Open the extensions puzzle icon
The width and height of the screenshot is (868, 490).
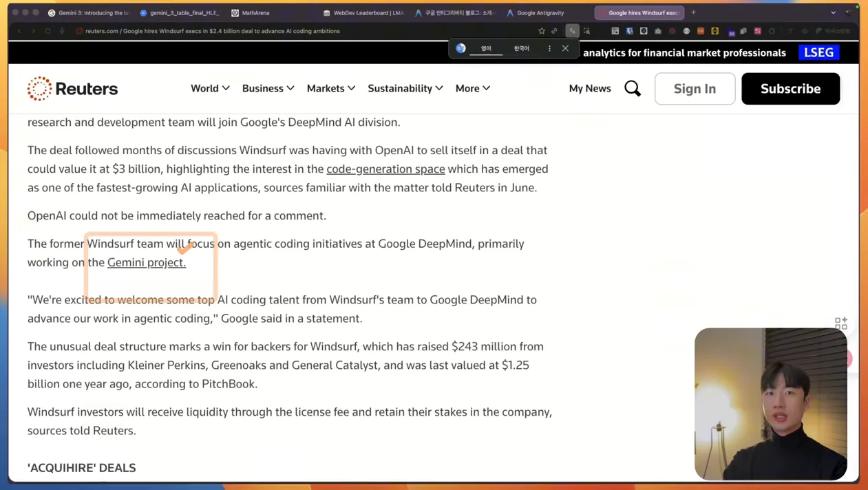click(772, 31)
